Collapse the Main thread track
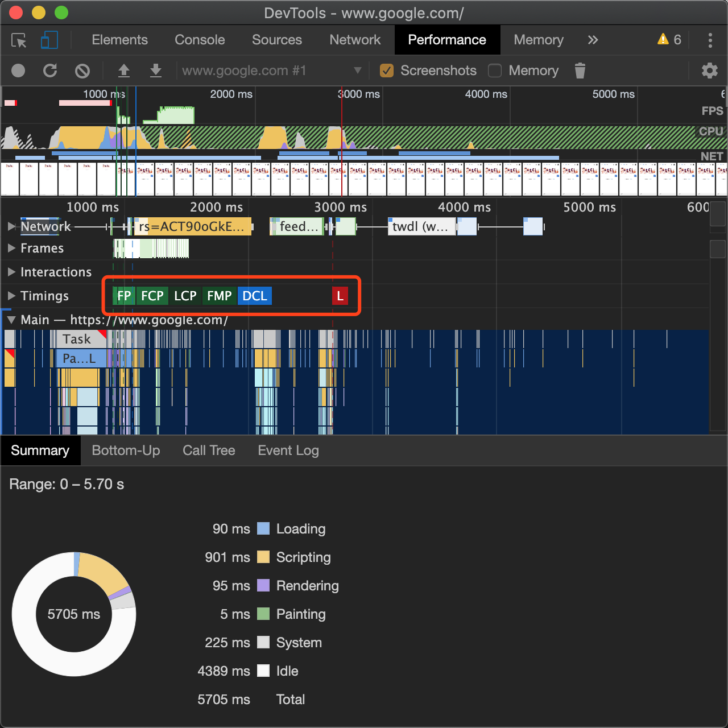Image resolution: width=728 pixels, height=728 pixels. [11, 320]
